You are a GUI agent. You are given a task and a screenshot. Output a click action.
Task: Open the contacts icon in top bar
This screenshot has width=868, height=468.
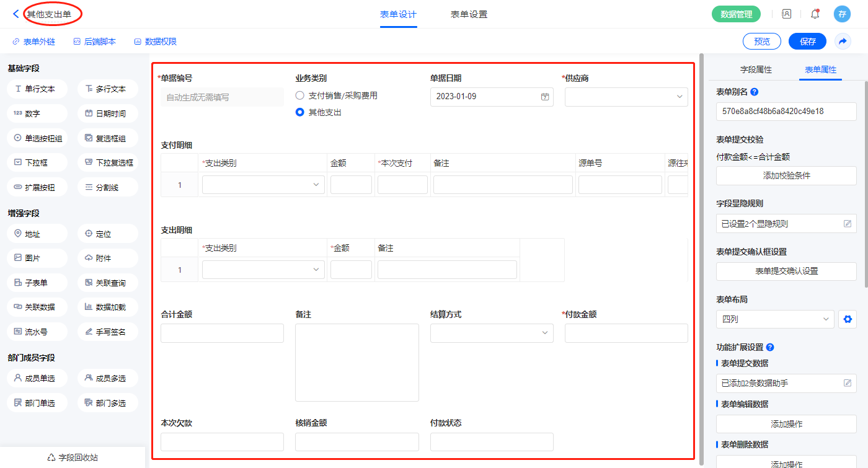(786, 14)
